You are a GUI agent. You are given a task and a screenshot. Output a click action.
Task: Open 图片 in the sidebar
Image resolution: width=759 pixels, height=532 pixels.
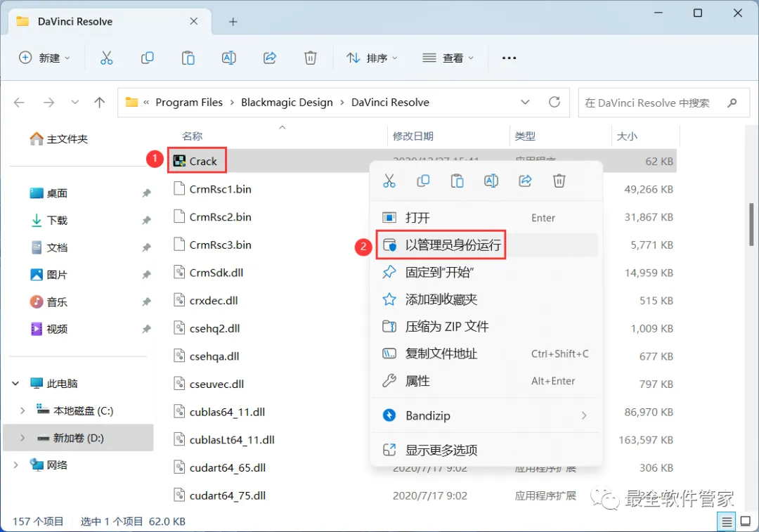(49, 275)
